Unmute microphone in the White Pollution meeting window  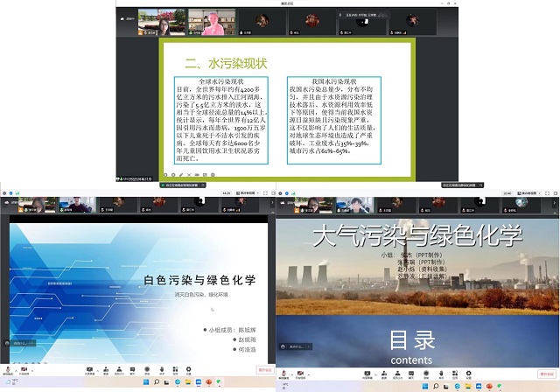point(8,370)
